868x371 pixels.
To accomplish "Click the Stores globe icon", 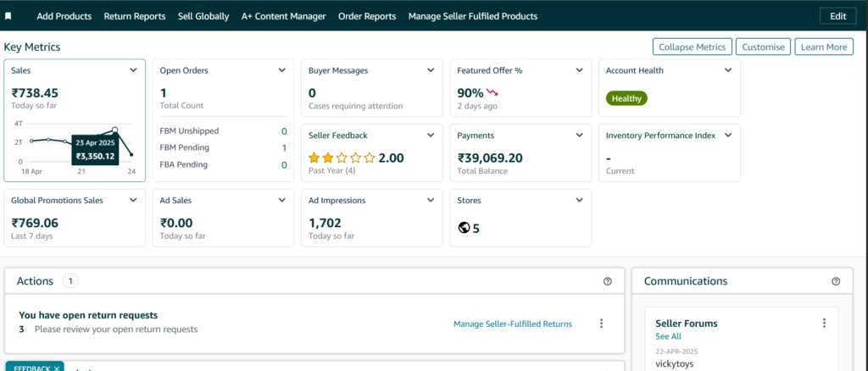I will click(x=464, y=228).
